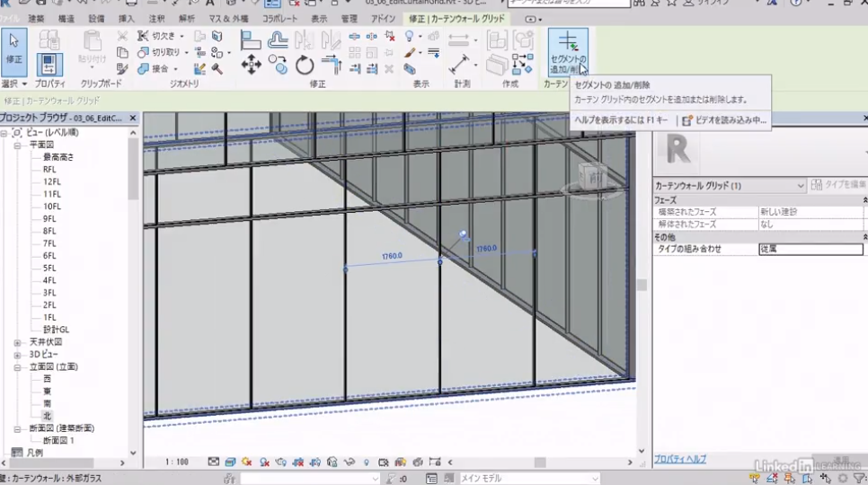Click the ViewCube in 3D view
The width and height of the screenshot is (868, 485).
593,178
